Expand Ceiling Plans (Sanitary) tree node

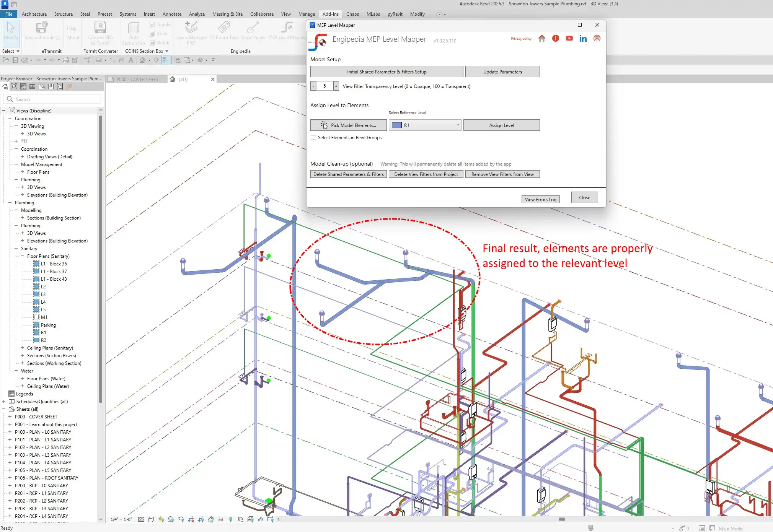click(22, 348)
